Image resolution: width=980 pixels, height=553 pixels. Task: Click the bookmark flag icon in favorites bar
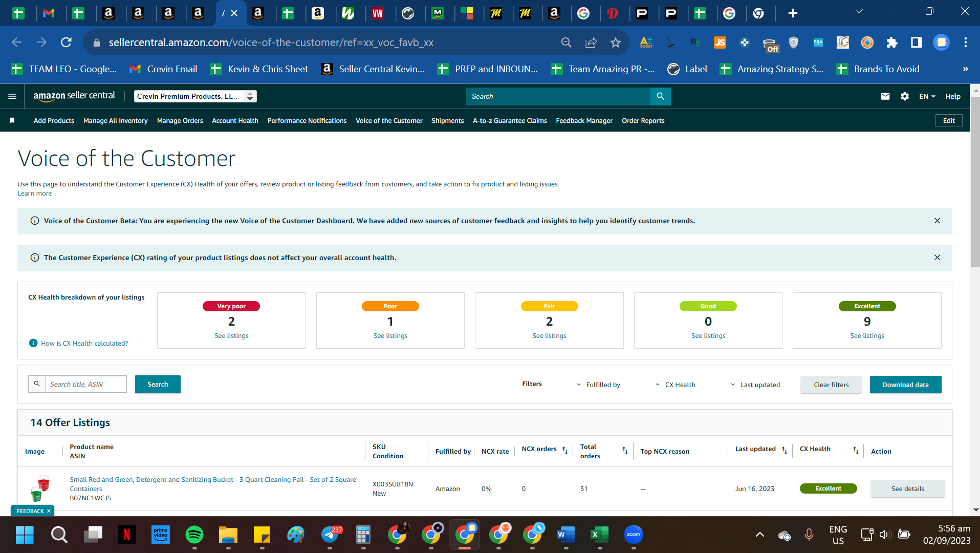pyautogui.click(x=12, y=120)
